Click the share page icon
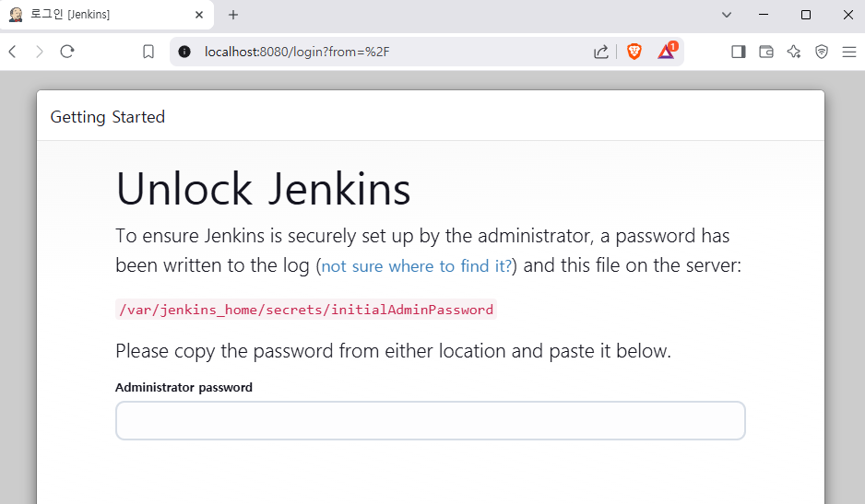This screenshot has height=504, width=865. click(x=601, y=52)
